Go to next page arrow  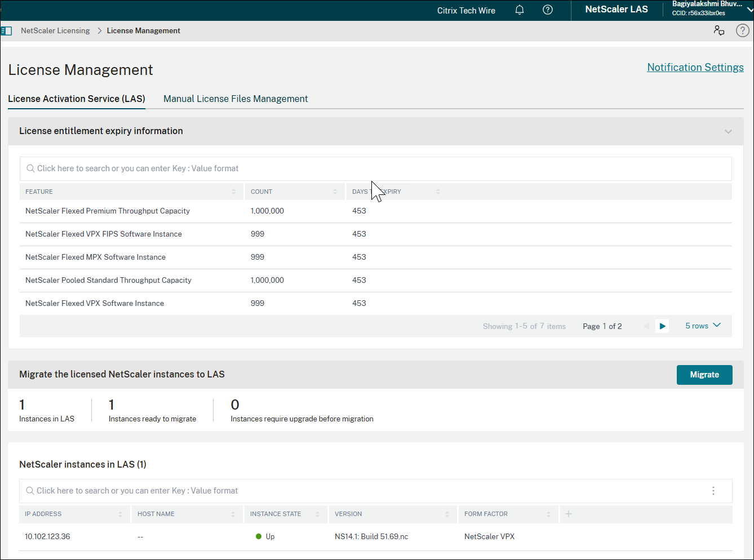pyautogui.click(x=663, y=326)
